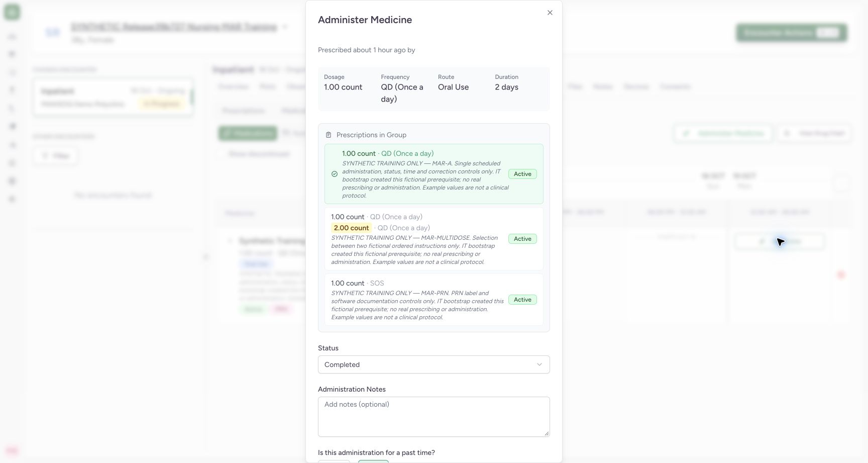The height and width of the screenshot is (463, 868).
Task: Select the MAR-A single scheduled prescription card
Action: pos(434,174)
